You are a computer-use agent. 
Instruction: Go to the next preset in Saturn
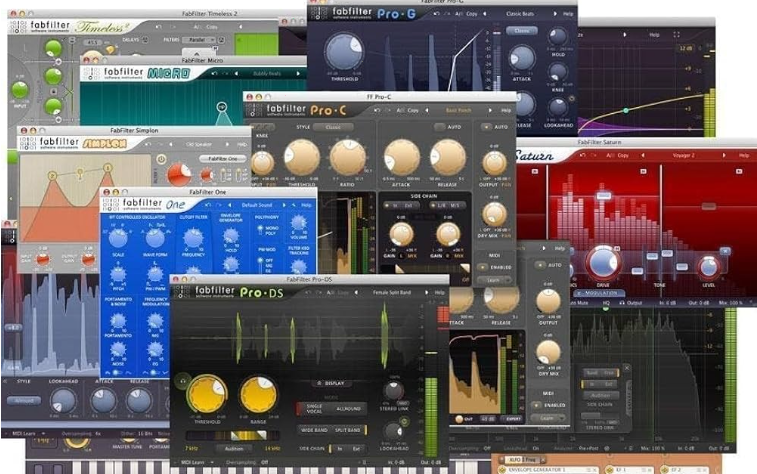tap(724, 155)
